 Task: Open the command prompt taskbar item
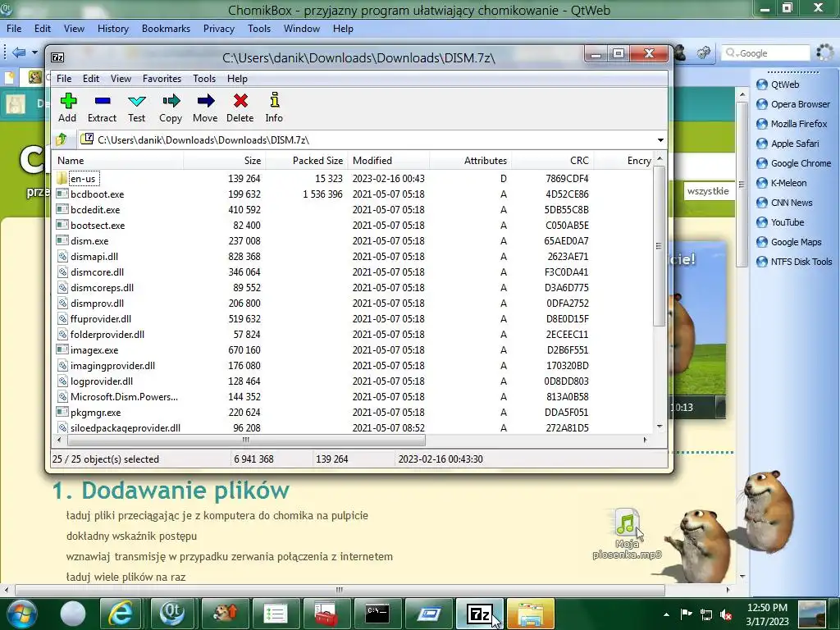(377, 614)
